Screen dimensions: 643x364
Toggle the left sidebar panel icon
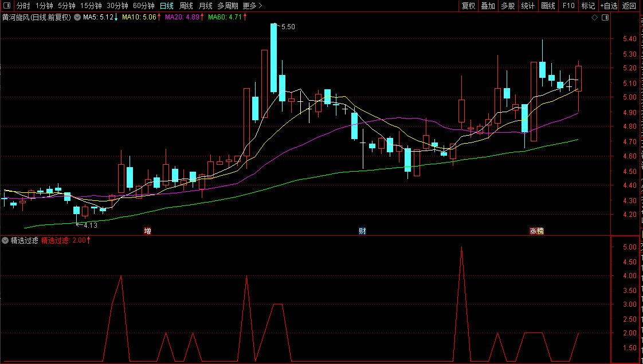pyautogui.click(x=7, y=6)
